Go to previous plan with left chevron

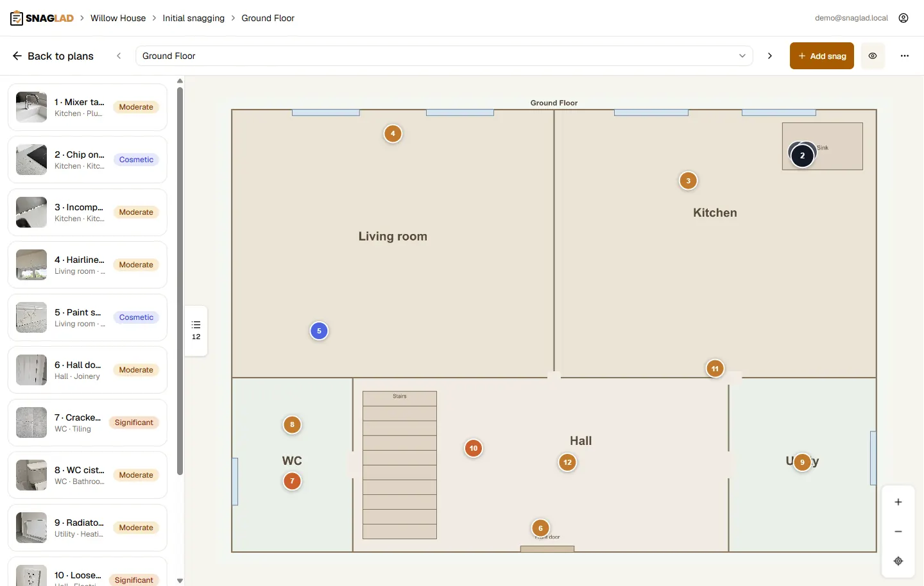click(x=119, y=56)
